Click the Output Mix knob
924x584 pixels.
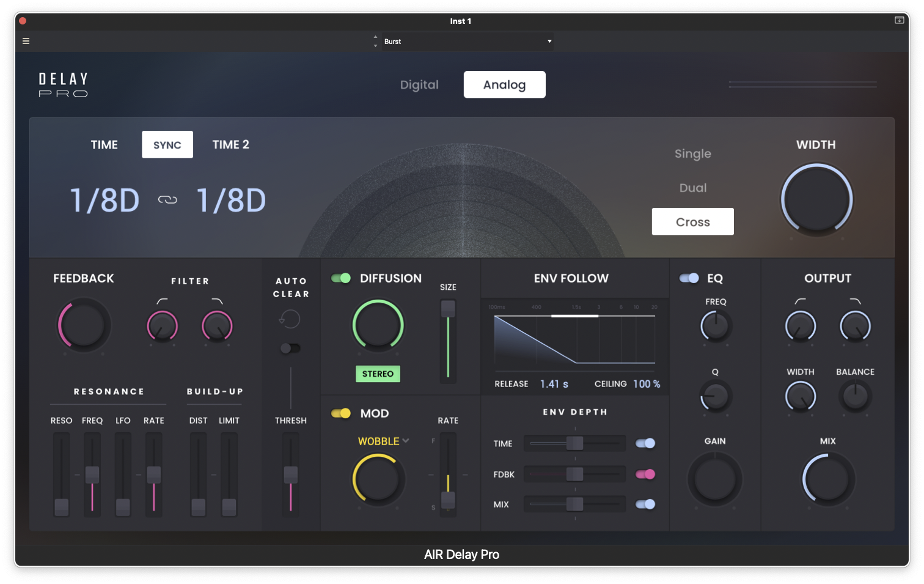(828, 479)
